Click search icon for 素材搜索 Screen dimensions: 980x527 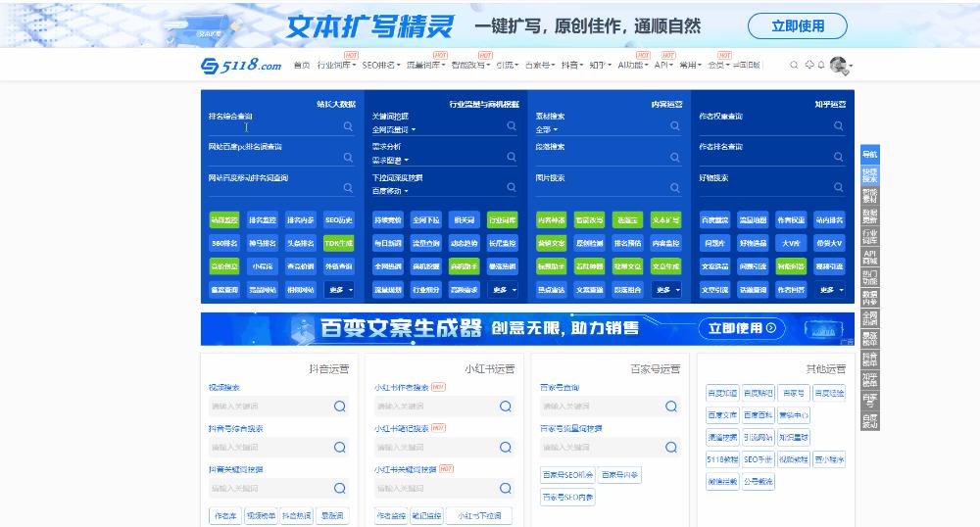coord(675,126)
